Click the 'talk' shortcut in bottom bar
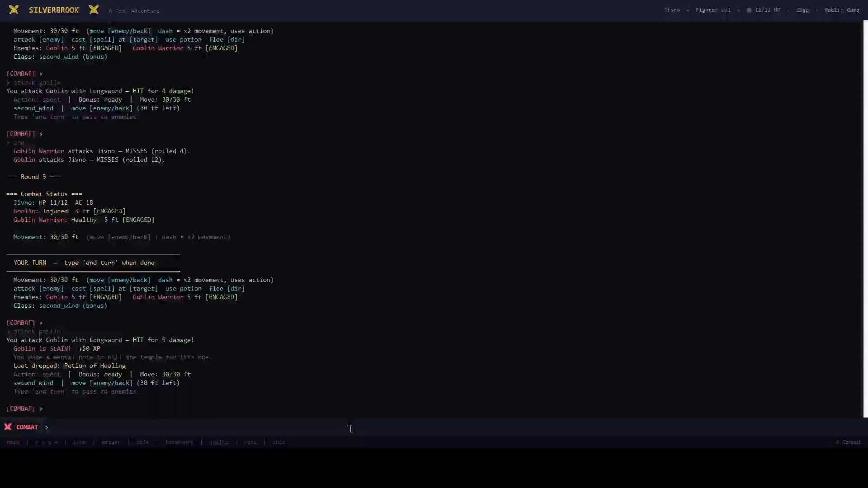The width and height of the screenshot is (868, 488). coord(142,442)
